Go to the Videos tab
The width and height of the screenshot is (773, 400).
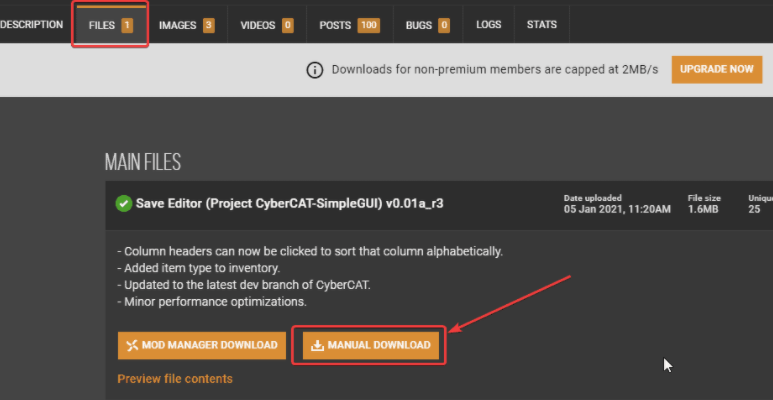point(267,25)
